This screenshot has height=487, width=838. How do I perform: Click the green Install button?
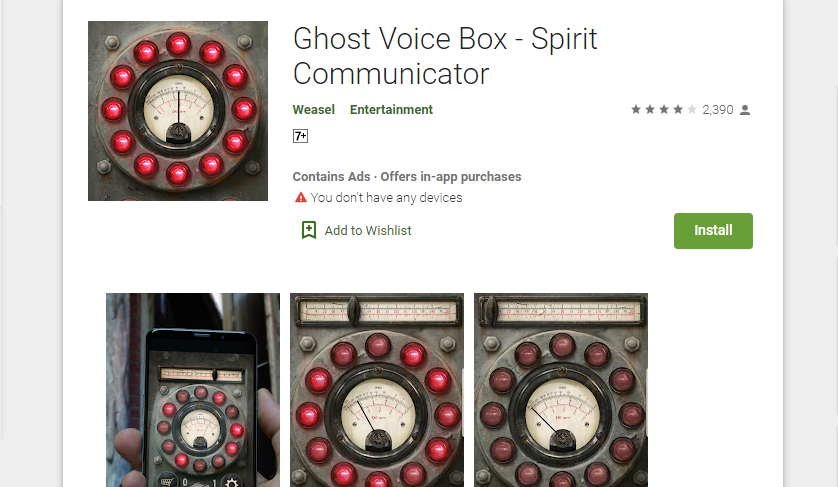click(713, 231)
